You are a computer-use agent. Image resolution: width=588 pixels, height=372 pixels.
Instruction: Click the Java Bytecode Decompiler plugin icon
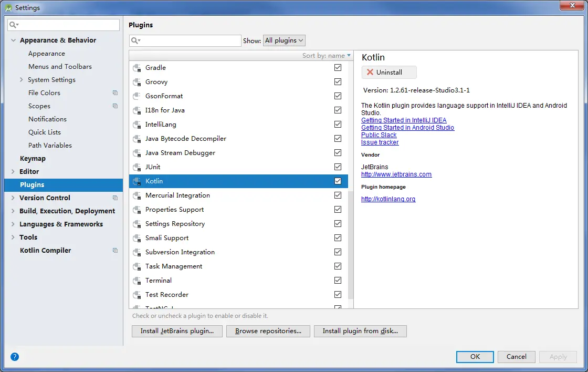(137, 139)
